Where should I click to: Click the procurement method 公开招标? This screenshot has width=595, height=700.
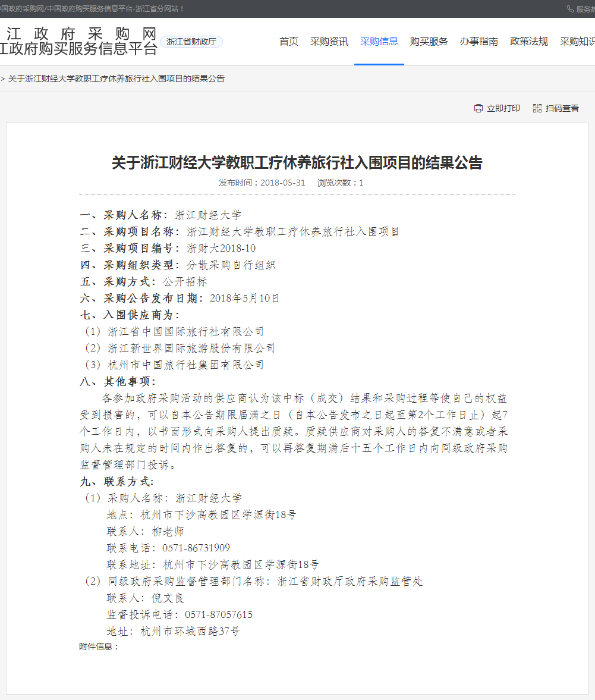pyautogui.click(x=185, y=282)
